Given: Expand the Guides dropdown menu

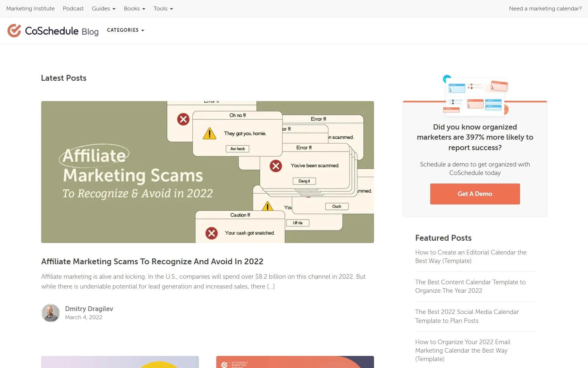Looking at the screenshot, I should pyautogui.click(x=104, y=9).
